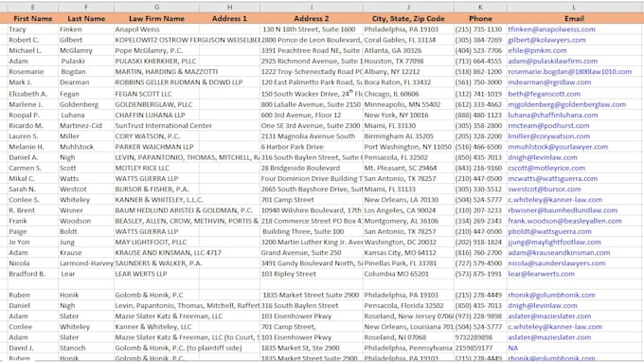Select the 'SunTrust International Center' cell
This screenshot has width=644, height=362.
[x=156, y=126]
